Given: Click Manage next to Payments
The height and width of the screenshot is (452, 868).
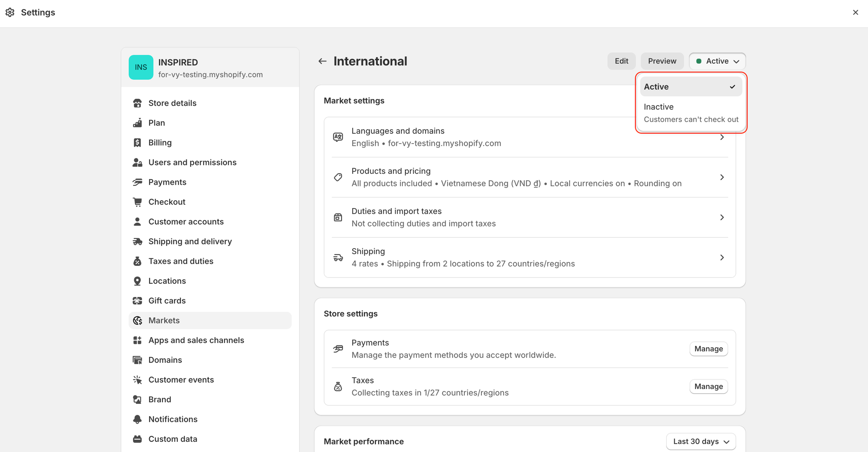Looking at the screenshot, I should pos(708,349).
